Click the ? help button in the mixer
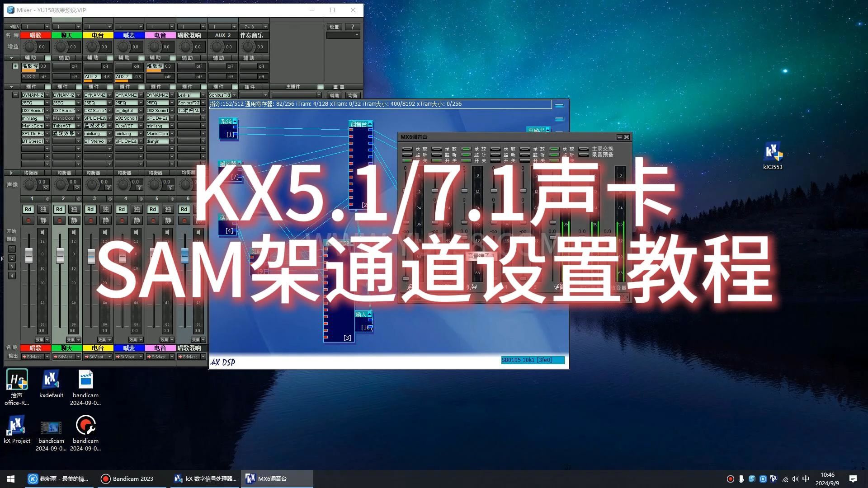 click(353, 26)
